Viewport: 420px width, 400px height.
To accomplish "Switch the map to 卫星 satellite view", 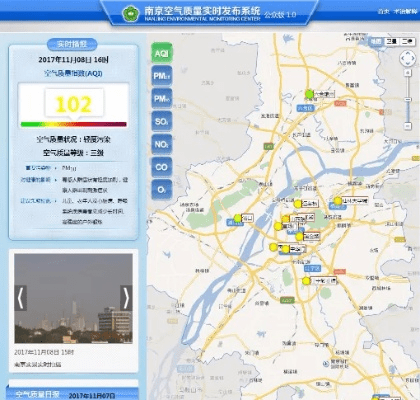I will (x=391, y=41).
